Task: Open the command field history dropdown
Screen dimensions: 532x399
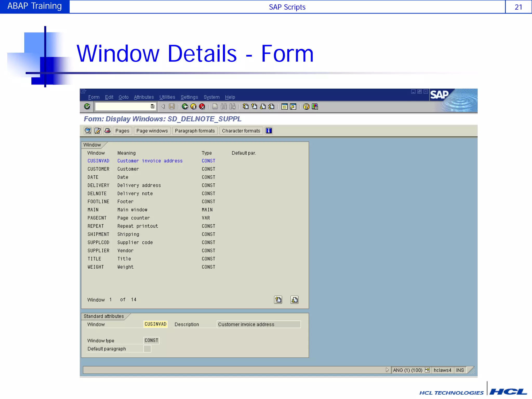Action: [x=152, y=107]
